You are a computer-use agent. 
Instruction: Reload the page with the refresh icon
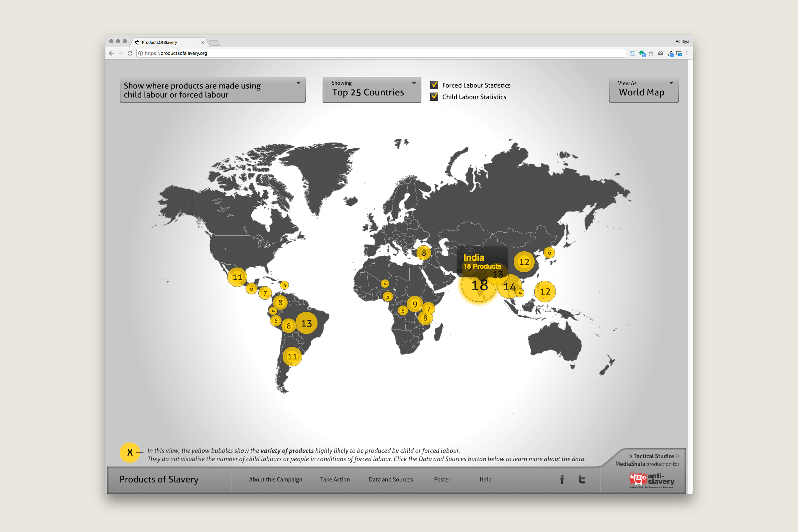tap(130, 53)
